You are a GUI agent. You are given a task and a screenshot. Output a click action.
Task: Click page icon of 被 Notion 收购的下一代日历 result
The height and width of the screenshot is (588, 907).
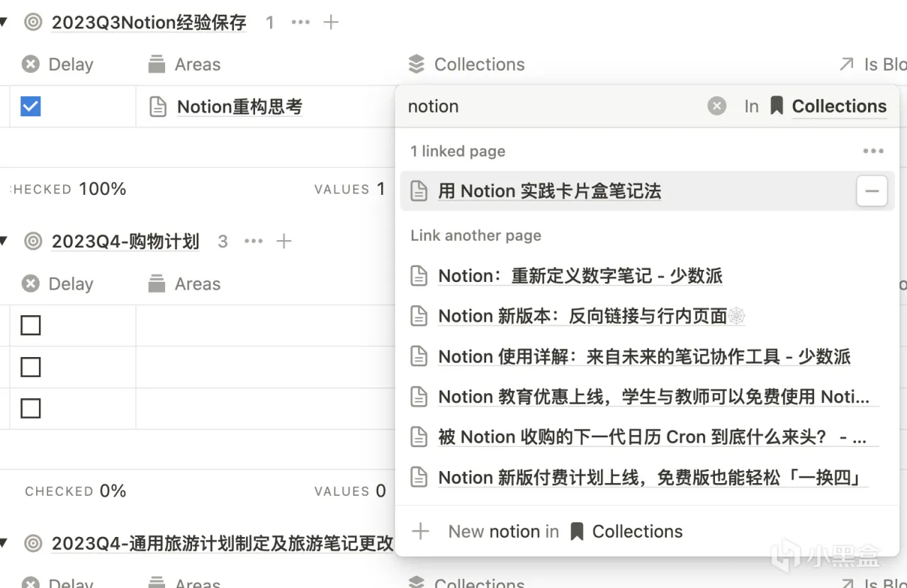click(x=419, y=437)
